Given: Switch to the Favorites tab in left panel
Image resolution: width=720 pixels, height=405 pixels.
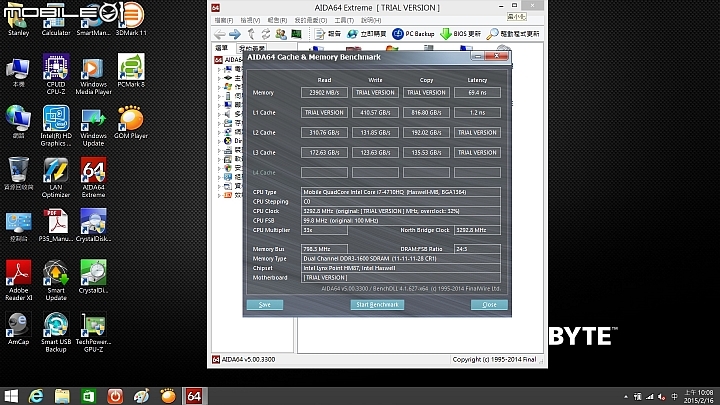Looking at the screenshot, I should (x=251, y=48).
